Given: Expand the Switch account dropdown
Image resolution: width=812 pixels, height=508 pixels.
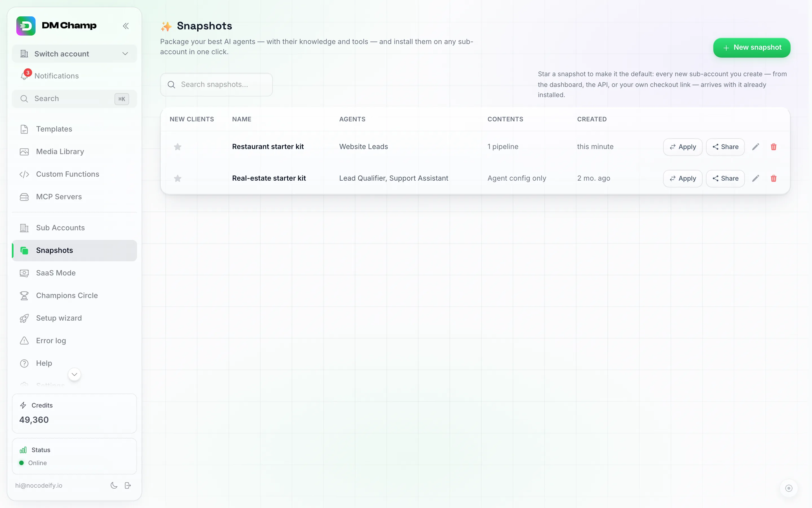Looking at the screenshot, I should point(74,54).
